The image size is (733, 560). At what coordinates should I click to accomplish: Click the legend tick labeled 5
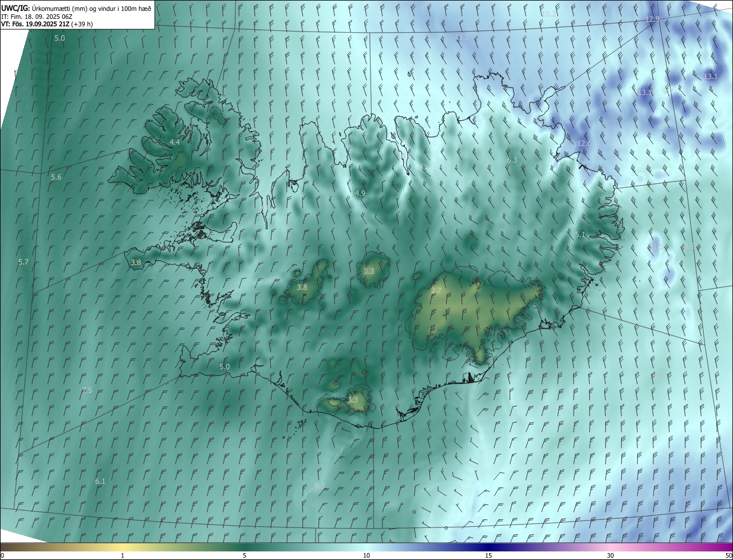click(x=245, y=555)
